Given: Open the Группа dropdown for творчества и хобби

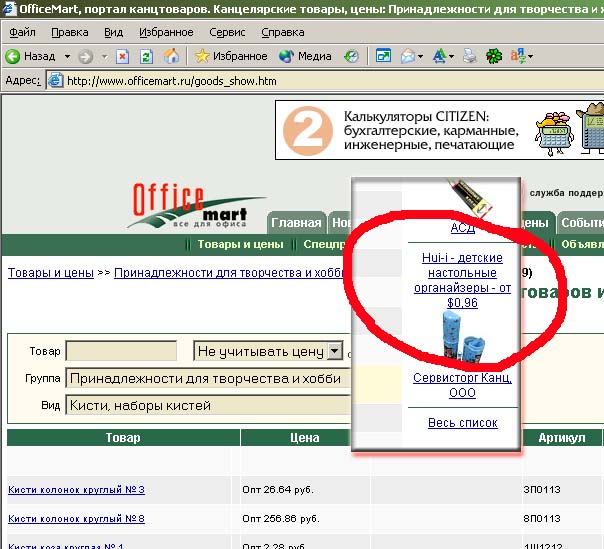Looking at the screenshot, I should click(x=206, y=379).
